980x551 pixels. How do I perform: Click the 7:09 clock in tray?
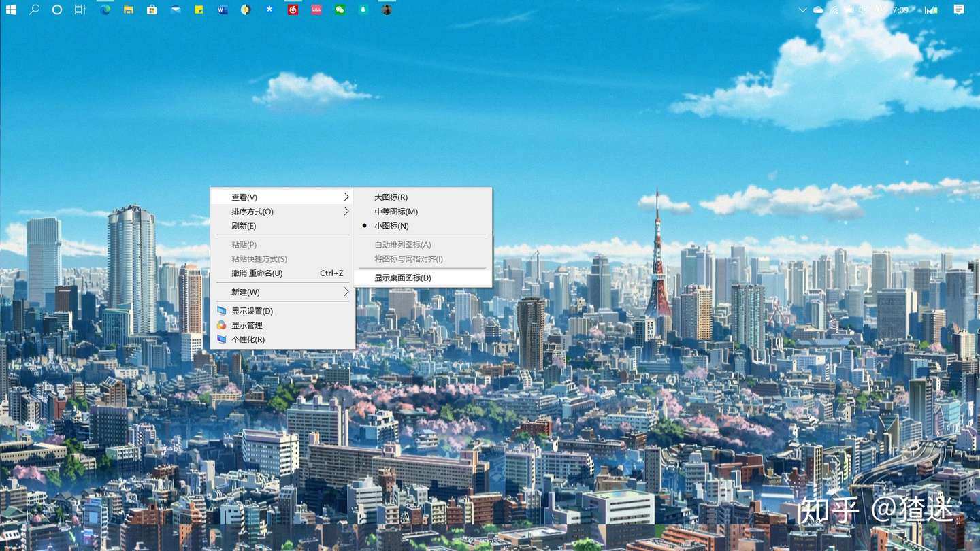pos(900,10)
